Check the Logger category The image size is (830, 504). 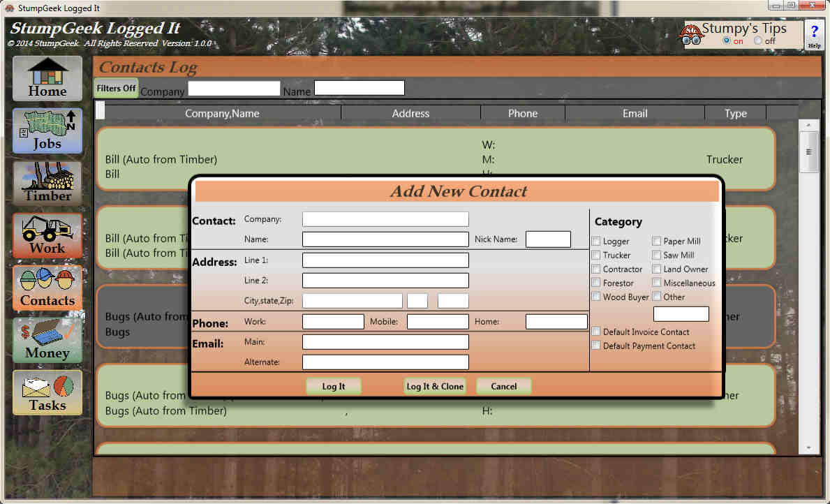[x=596, y=241]
